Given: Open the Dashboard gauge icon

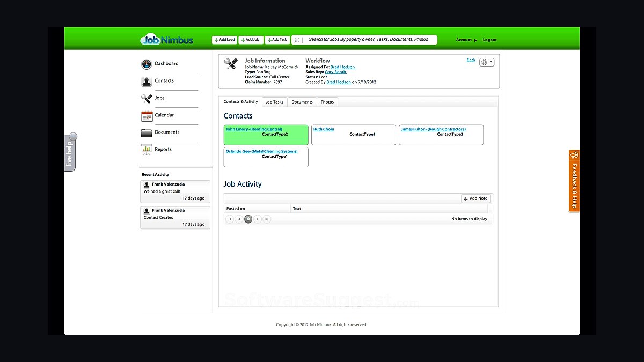Looking at the screenshot, I should point(147,64).
